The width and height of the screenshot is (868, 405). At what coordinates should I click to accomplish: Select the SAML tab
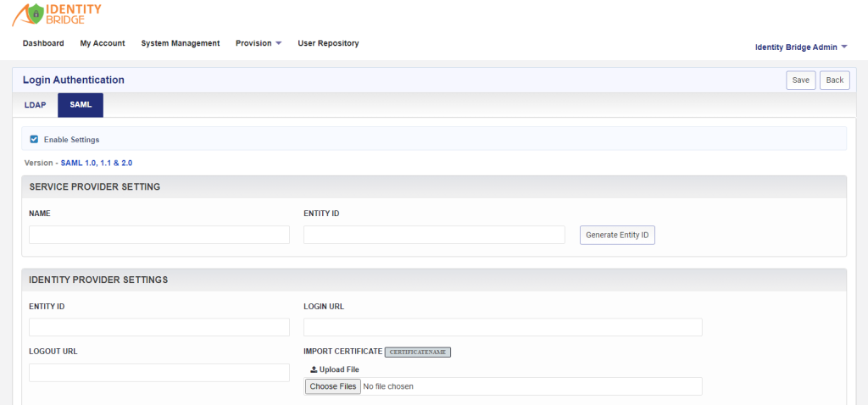tap(81, 105)
